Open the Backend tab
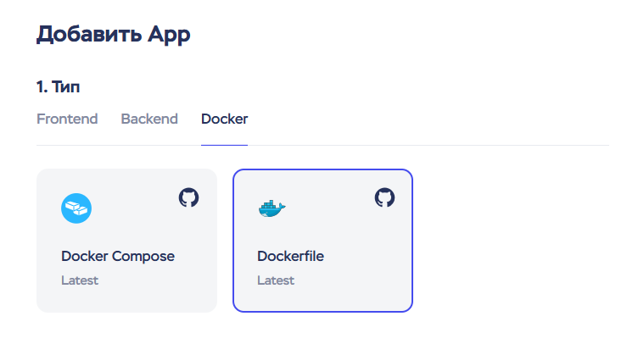This screenshot has width=644, height=344. click(x=149, y=119)
